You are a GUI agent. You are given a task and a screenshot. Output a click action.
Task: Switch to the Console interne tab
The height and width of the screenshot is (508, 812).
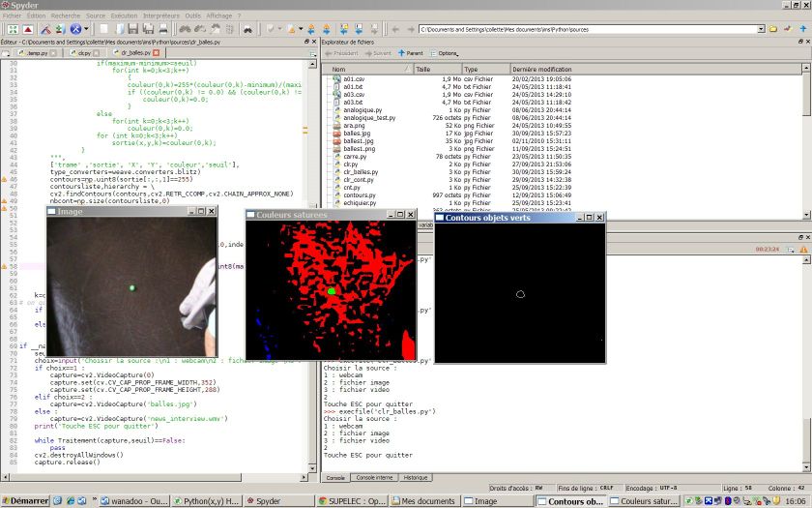pos(374,478)
